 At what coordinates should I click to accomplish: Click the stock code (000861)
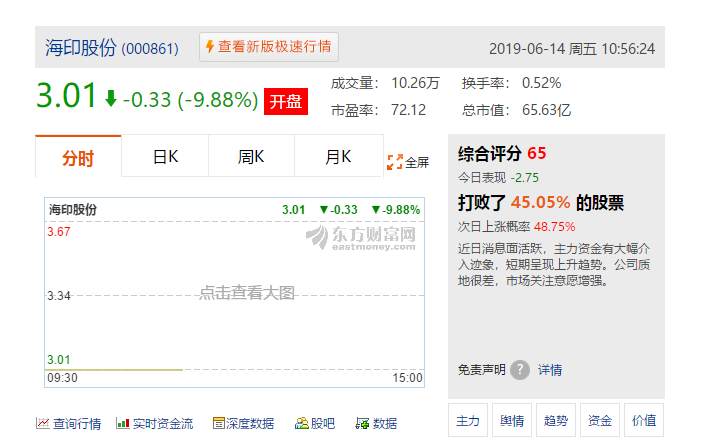[150, 48]
